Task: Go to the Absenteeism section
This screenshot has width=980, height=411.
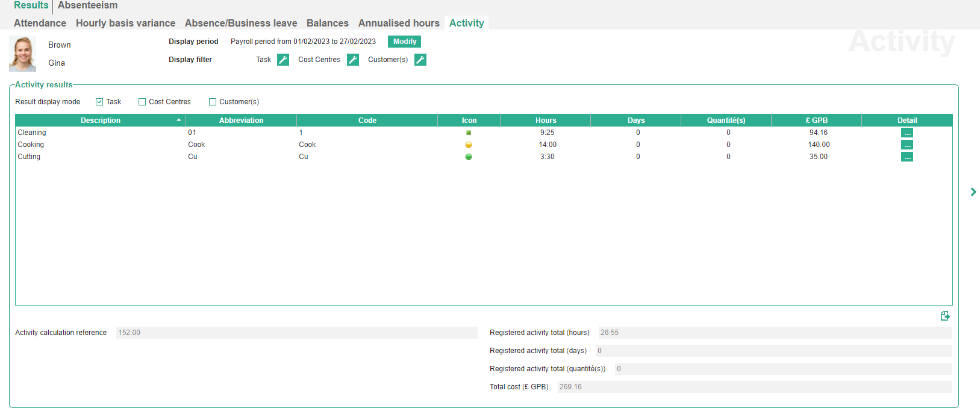Action: (88, 5)
